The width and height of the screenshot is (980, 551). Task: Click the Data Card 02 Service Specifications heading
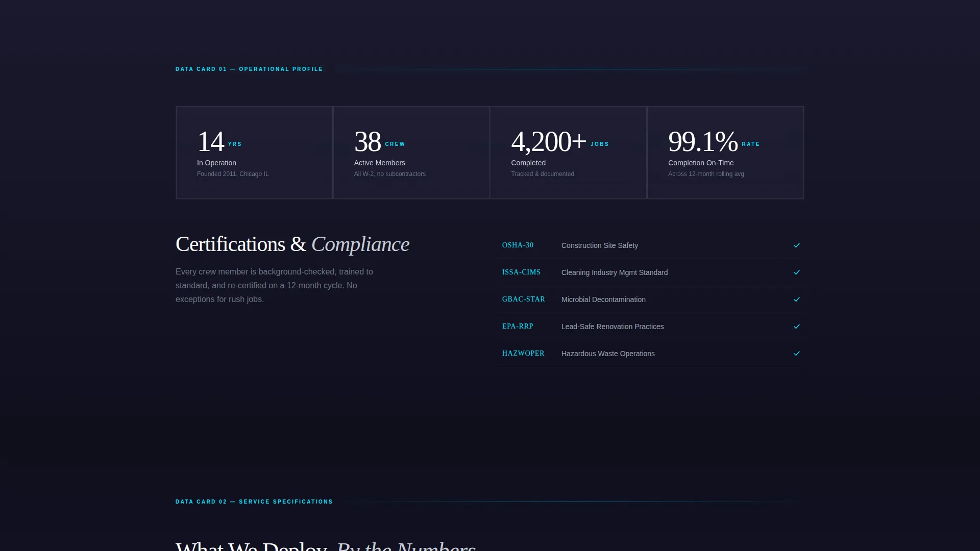[254, 502]
